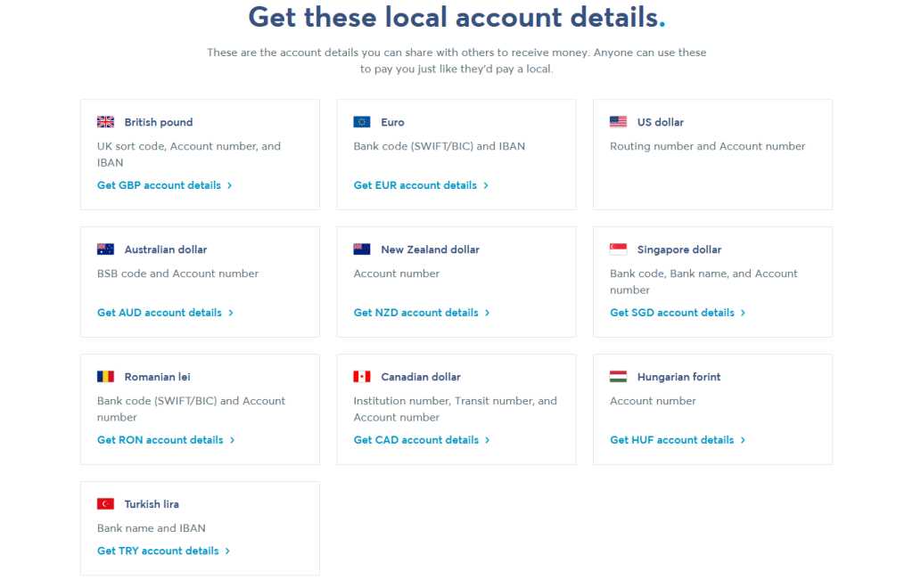Open Get NZD account details link
The width and height of the screenshot is (913, 588).
click(x=415, y=313)
